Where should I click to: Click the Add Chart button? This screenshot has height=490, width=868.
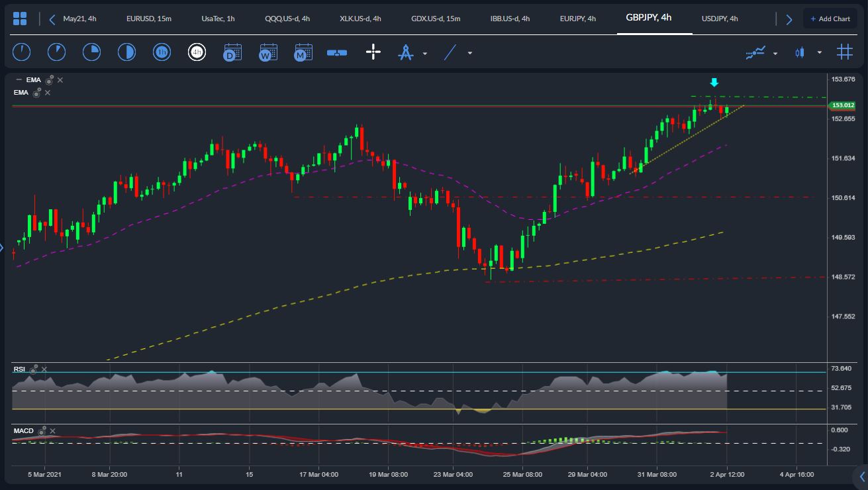(830, 19)
